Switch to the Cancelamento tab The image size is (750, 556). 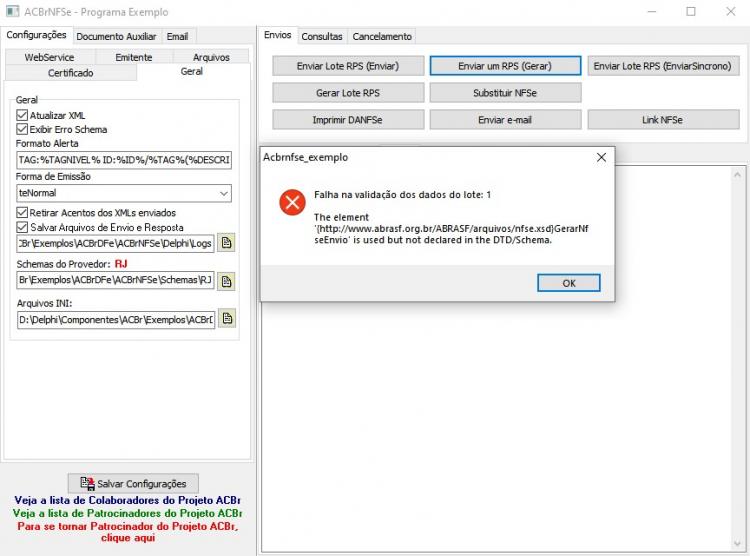tap(382, 36)
